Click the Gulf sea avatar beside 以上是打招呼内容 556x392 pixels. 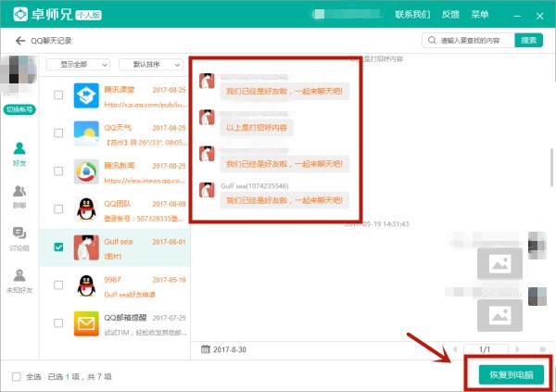(207, 118)
